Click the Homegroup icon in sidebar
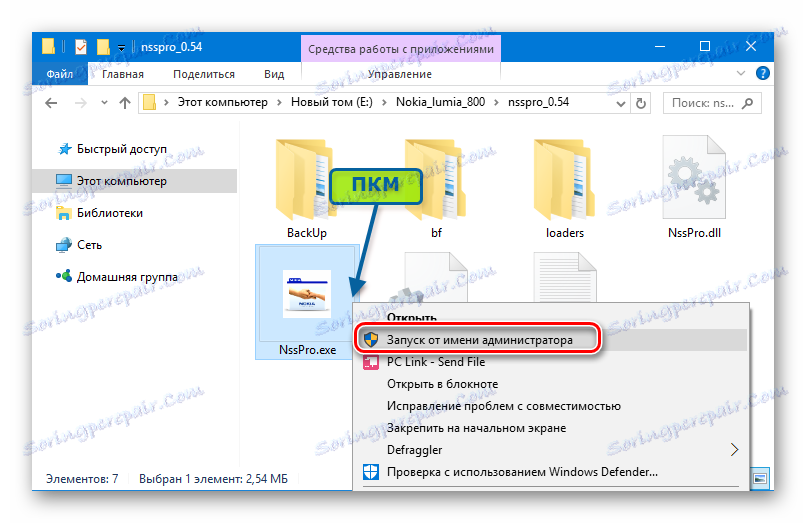This screenshot has width=806, height=523. 64,276
